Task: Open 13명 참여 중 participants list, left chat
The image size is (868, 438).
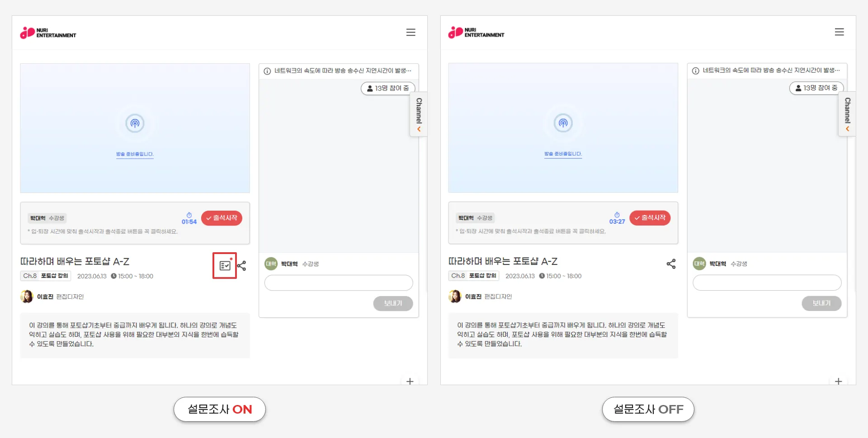Action: (388, 88)
